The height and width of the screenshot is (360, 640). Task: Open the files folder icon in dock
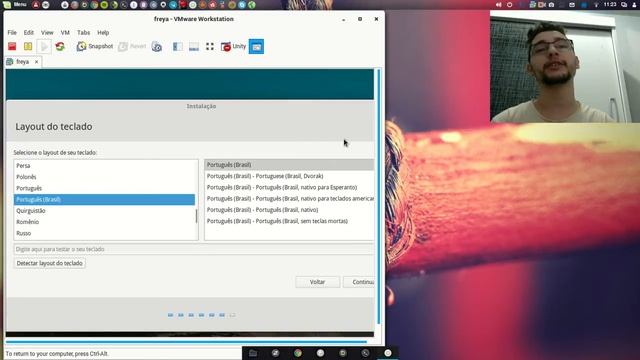coord(253,353)
